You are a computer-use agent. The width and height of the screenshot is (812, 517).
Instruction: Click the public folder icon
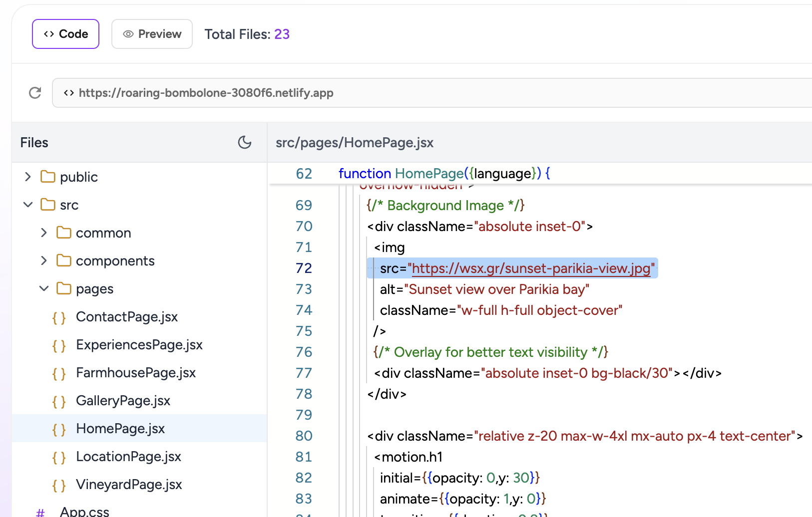48,177
